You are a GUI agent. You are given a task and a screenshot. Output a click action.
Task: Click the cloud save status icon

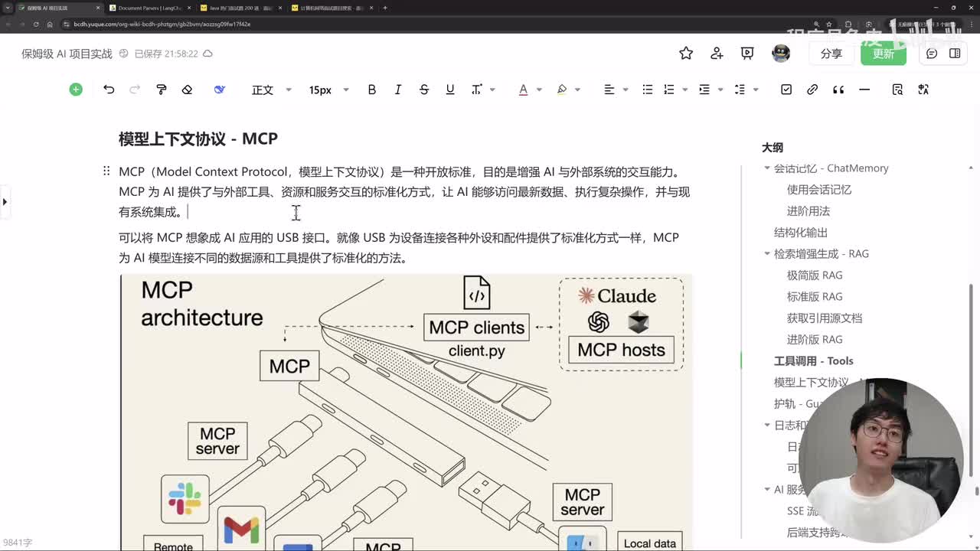tap(207, 54)
